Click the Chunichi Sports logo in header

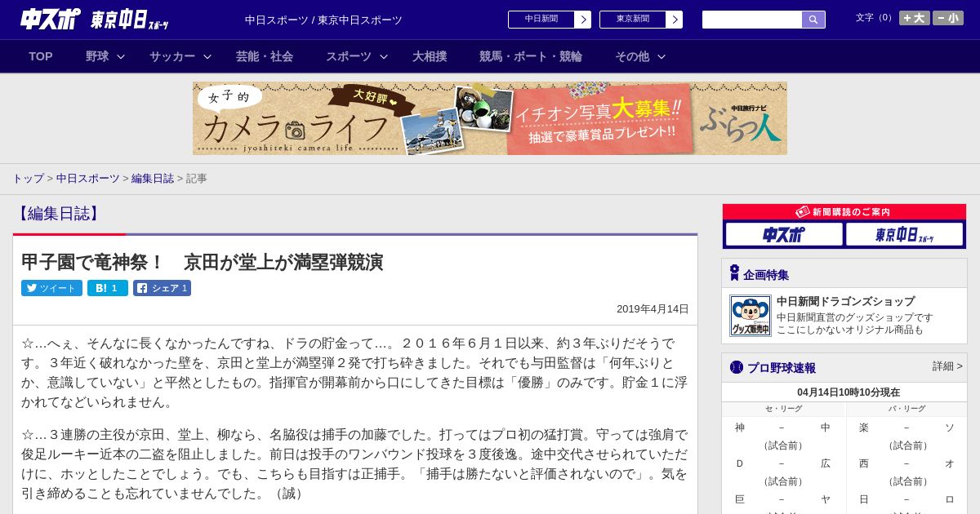tap(51, 19)
